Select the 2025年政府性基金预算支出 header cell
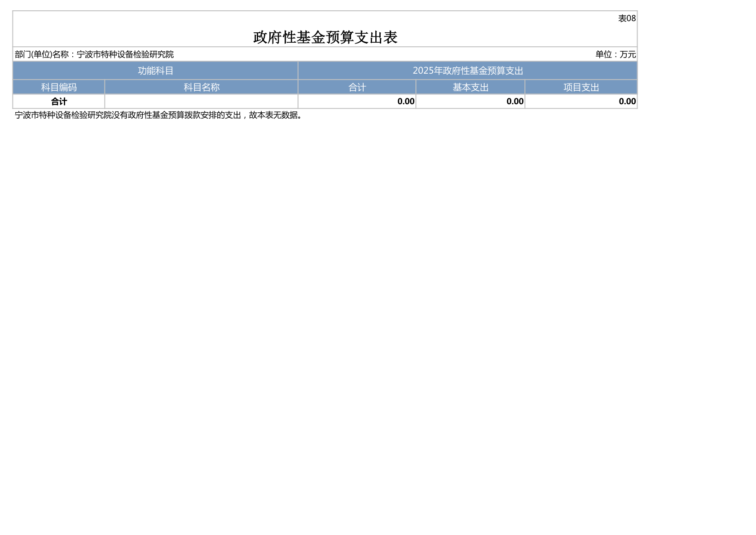 [468, 71]
